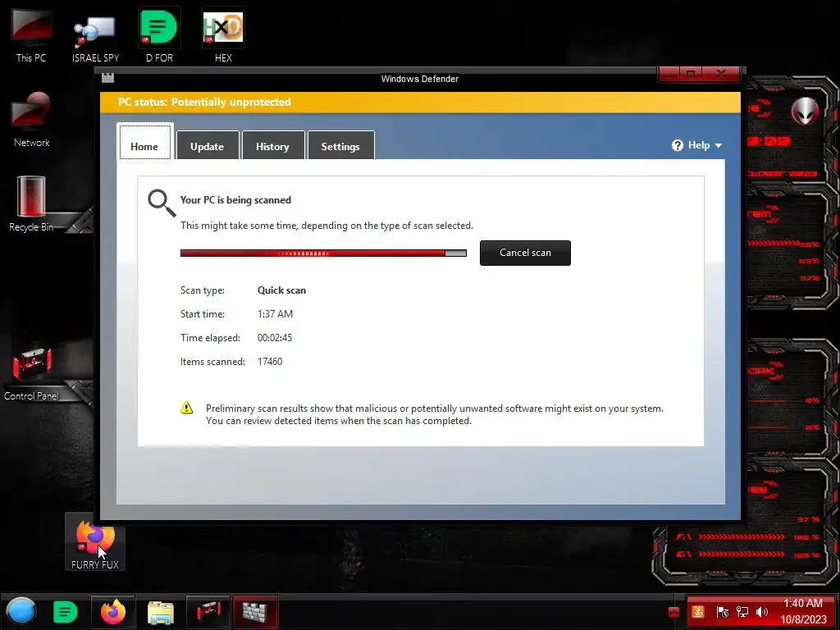Open the green chat app in taskbar

(66, 612)
